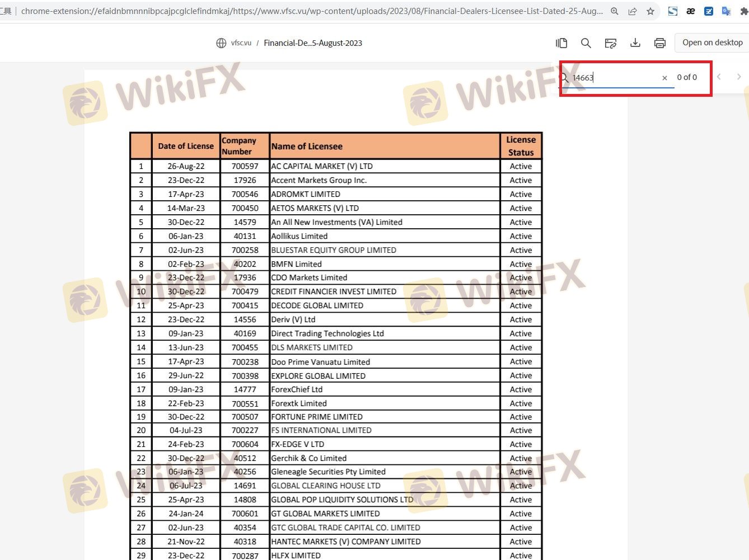This screenshot has width=749, height=560.
Task: Toggle the page thumbnails panel icon
Action: click(x=561, y=43)
